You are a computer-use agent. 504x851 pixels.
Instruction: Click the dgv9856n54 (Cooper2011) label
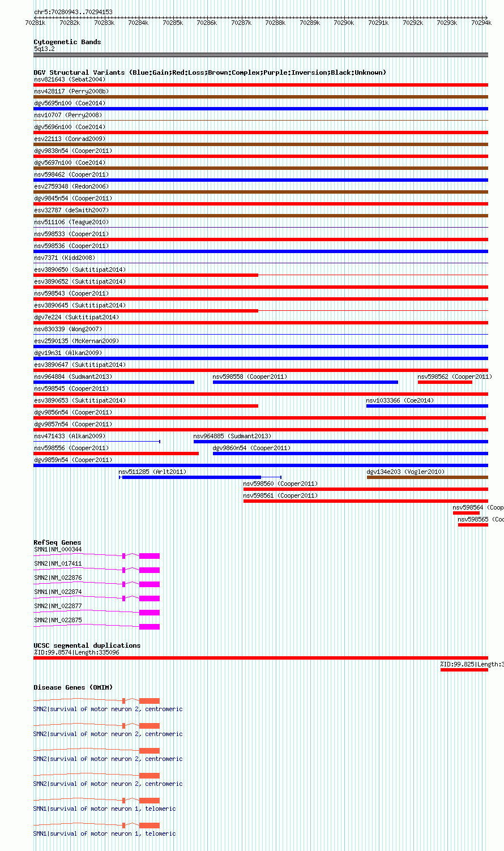(x=73, y=413)
